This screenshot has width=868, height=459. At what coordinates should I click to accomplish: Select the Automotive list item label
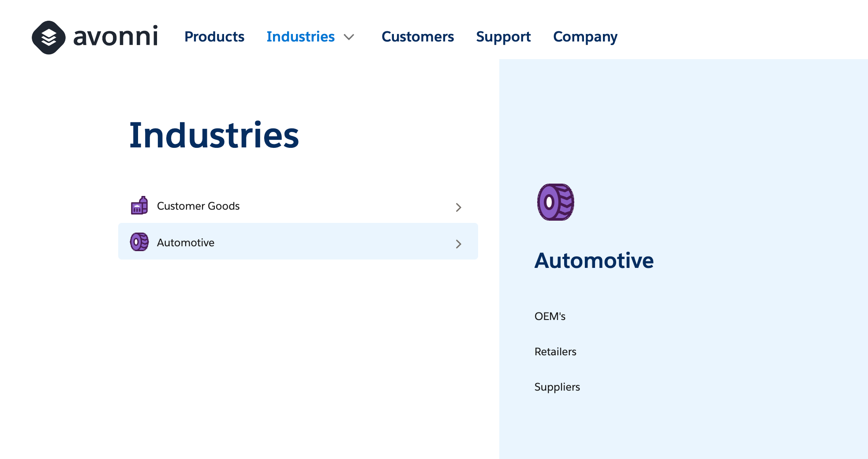click(186, 243)
